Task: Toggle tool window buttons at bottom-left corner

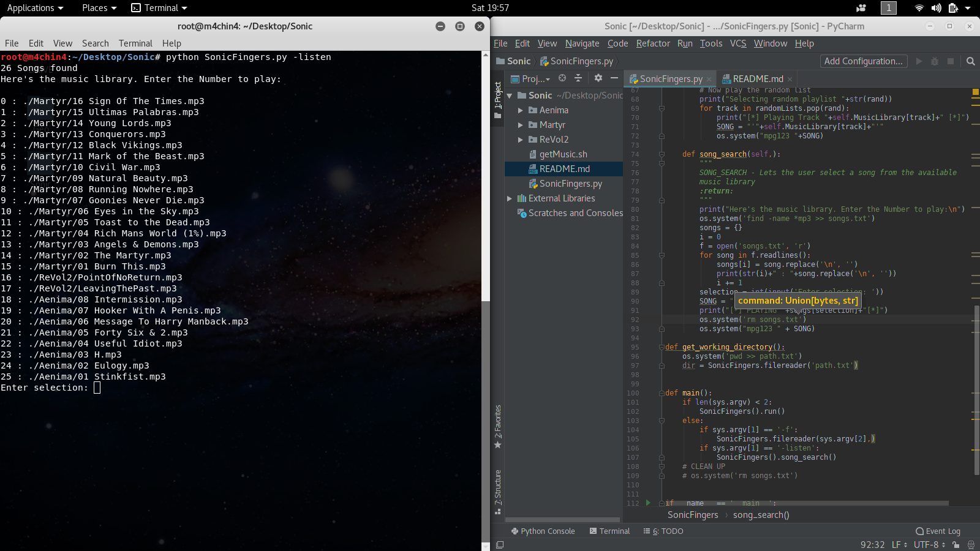Action: 500,545
